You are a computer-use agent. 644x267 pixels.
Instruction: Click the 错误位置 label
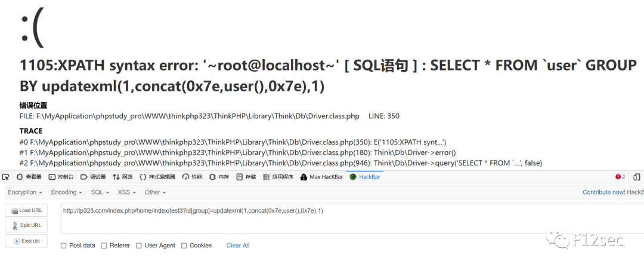33,105
